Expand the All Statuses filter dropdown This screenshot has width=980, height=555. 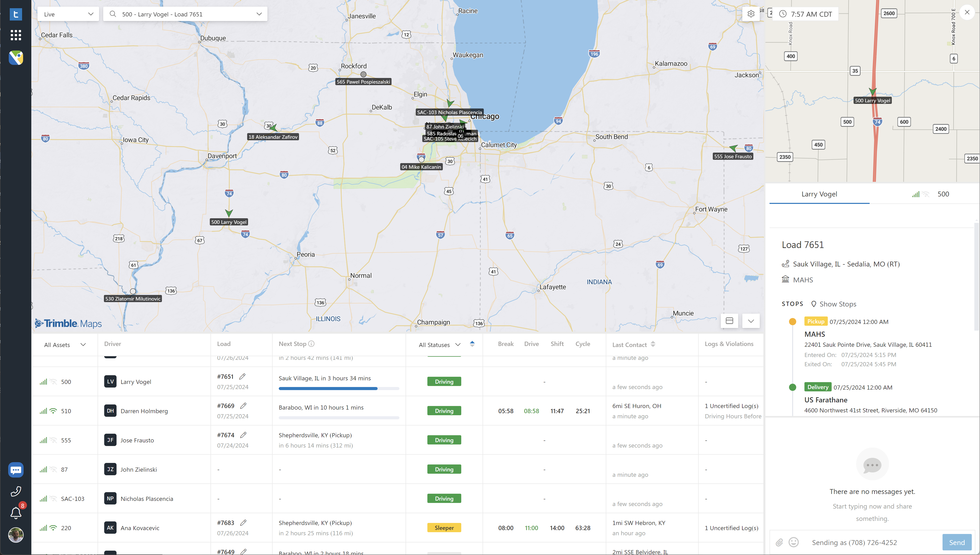pyautogui.click(x=439, y=345)
